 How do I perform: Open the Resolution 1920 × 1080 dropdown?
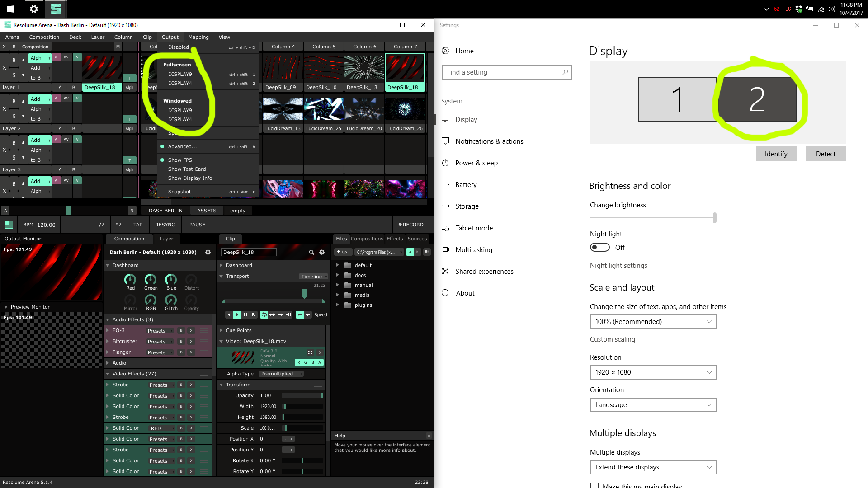pos(653,372)
